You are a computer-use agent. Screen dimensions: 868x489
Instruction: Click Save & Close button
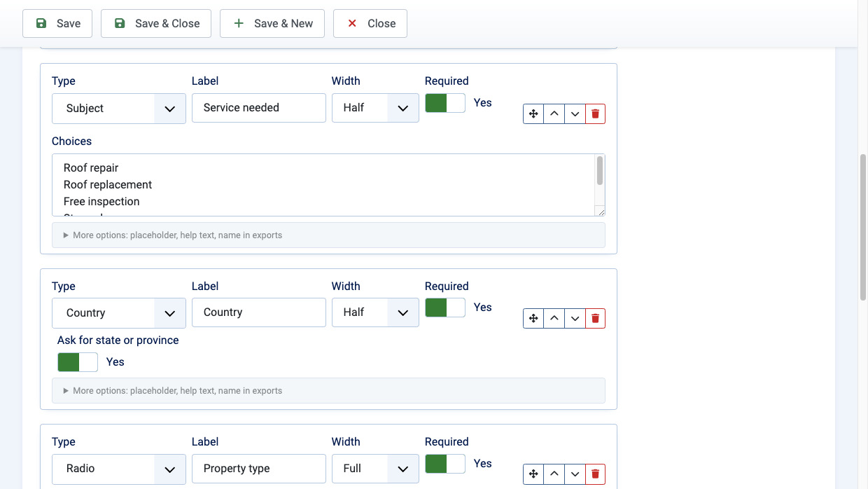157,23
